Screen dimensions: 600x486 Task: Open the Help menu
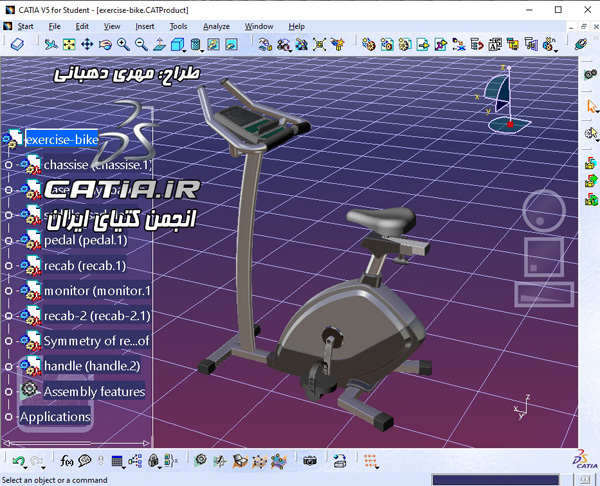pos(297,26)
